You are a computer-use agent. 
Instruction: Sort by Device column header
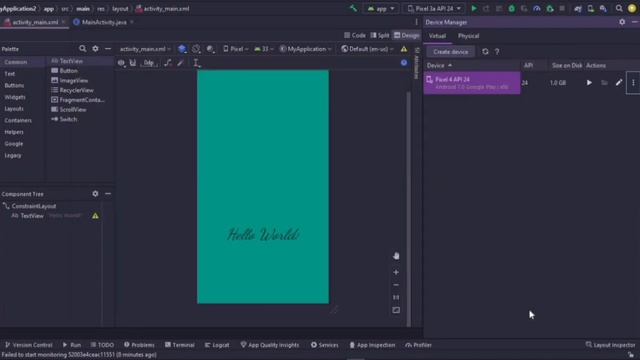click(439, 65)
